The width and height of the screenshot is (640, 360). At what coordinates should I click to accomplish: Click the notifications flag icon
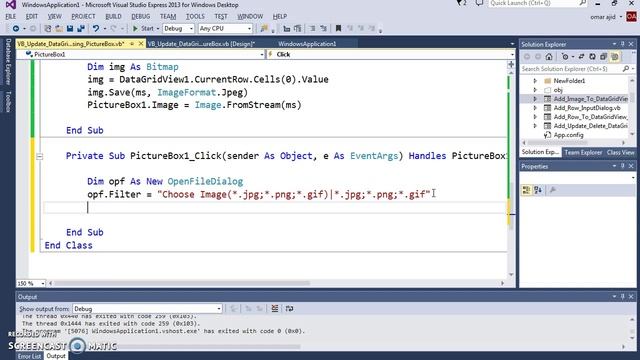pos(461,3)
